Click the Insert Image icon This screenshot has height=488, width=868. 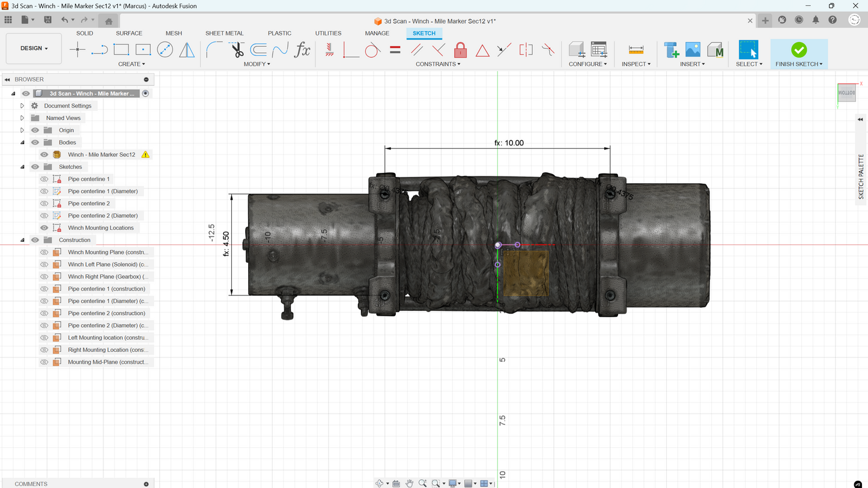point(693,50)
